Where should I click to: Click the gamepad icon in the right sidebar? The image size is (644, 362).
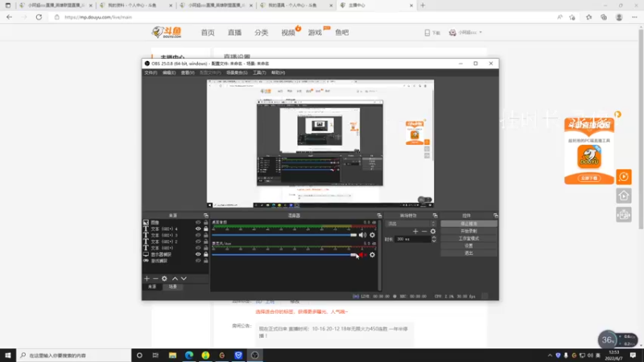tap(623, 215)
